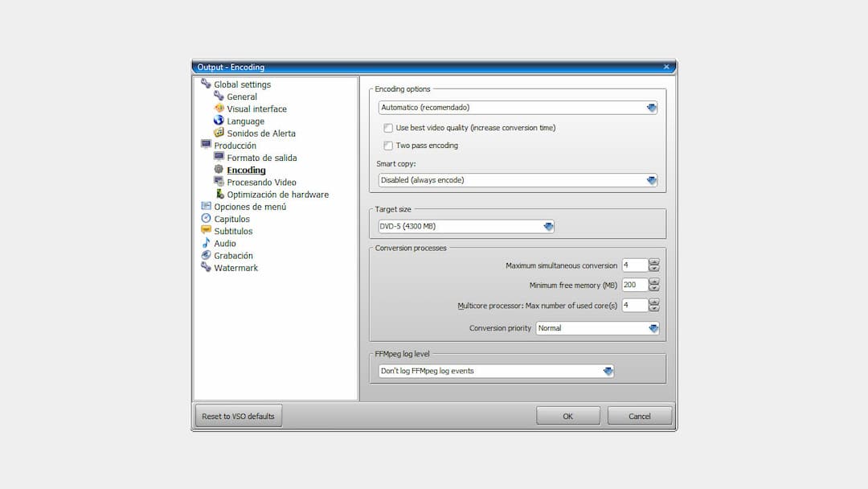Select the Optimización de hardware icon
868x489 pixels.
point(219,194)
